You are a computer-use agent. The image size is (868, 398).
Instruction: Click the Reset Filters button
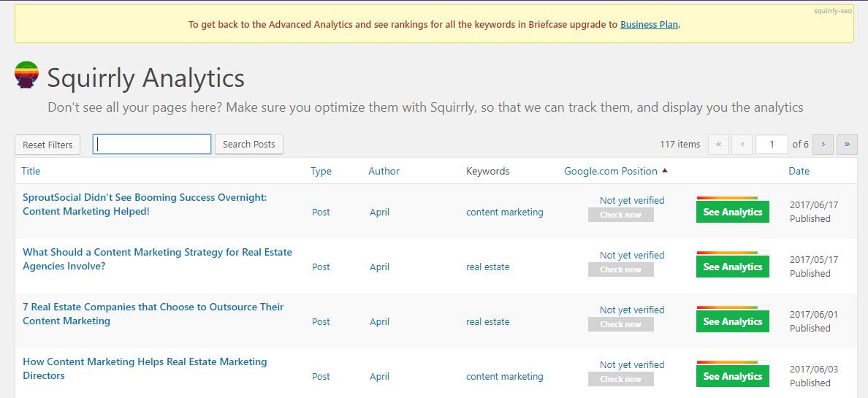[47, 145]
